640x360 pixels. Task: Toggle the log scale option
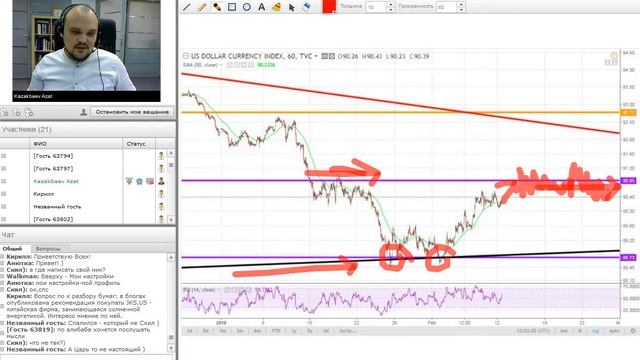596,331
